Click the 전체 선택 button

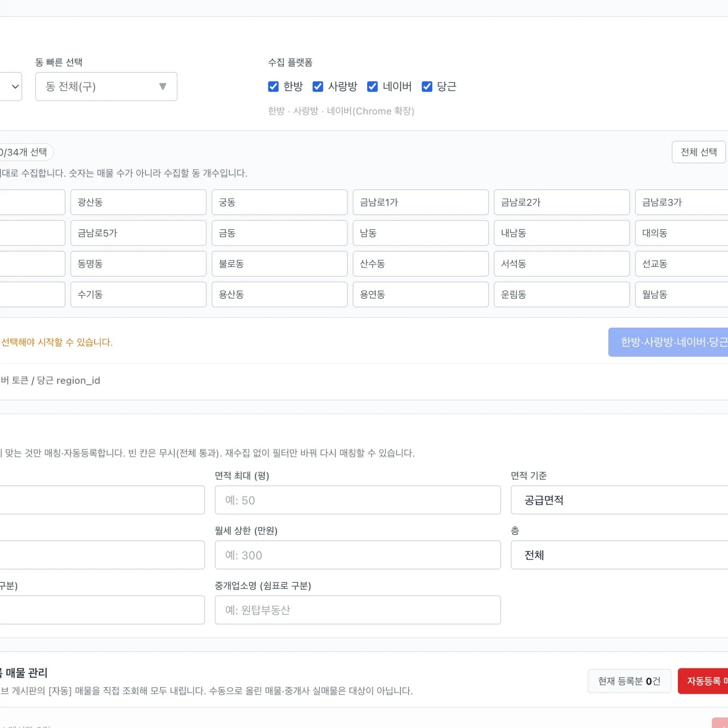(698, 152)
